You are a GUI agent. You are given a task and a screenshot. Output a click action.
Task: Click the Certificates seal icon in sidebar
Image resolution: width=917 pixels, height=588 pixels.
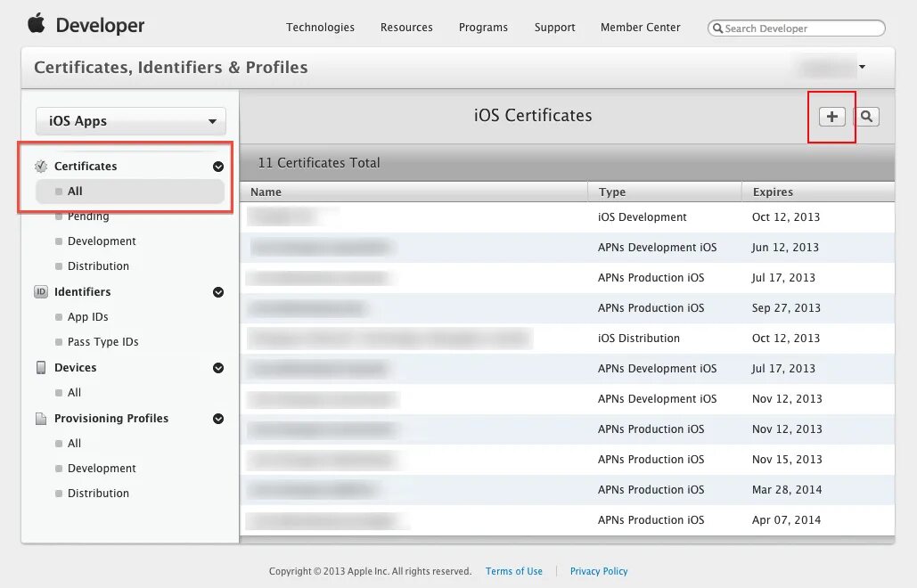[41, 166]
